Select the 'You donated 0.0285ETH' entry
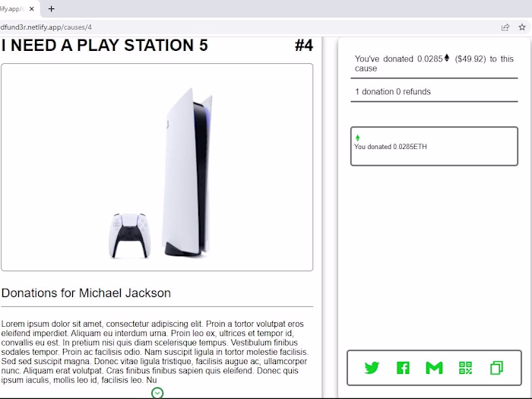532x399 pixels. [434, 146]
